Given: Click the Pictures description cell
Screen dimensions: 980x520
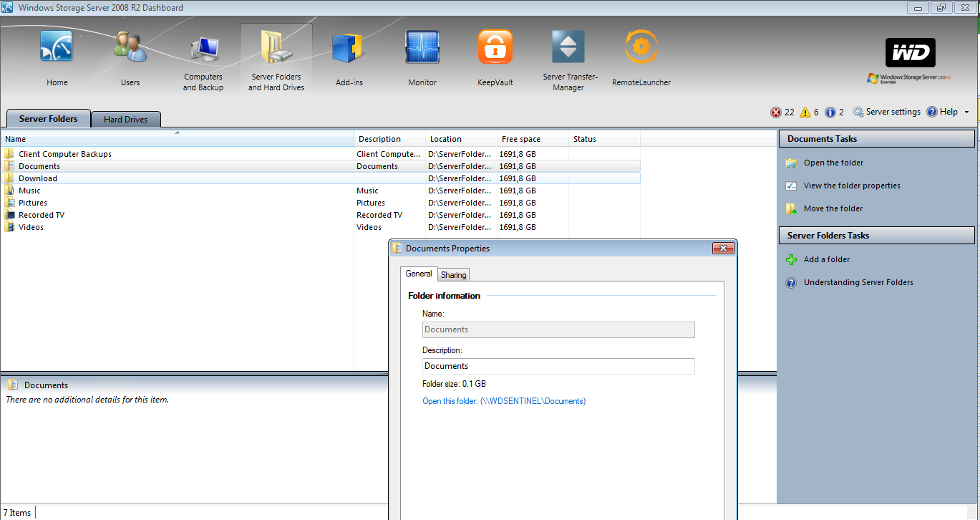Looking at the screenshot, I should [371, 203].
